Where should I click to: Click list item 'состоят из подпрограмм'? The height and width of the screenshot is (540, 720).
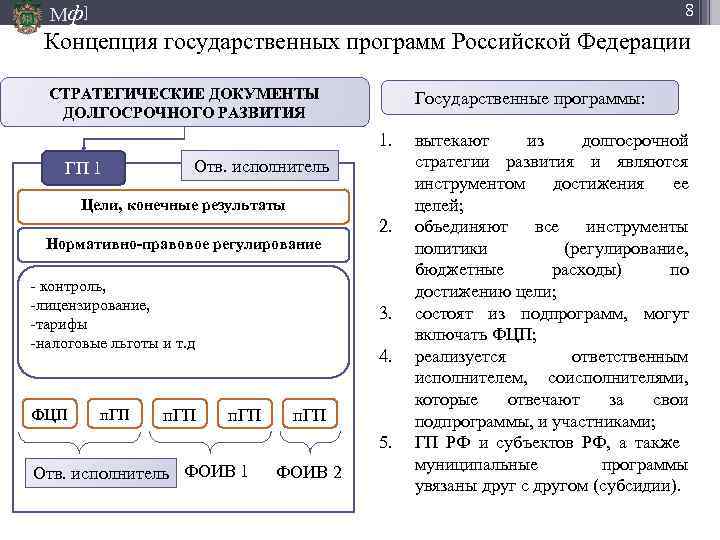pos(551,325)
